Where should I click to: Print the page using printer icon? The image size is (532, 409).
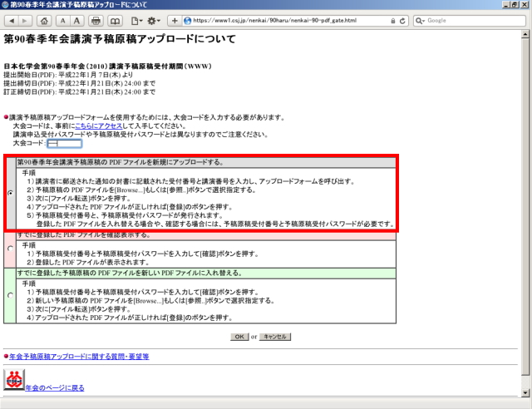coord(96,21)
